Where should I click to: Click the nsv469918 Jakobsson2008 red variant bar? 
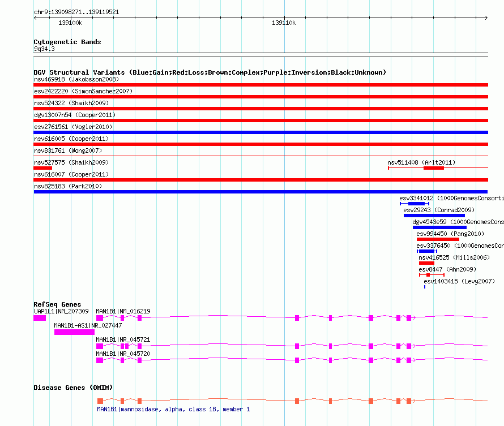tap(260, 85)
